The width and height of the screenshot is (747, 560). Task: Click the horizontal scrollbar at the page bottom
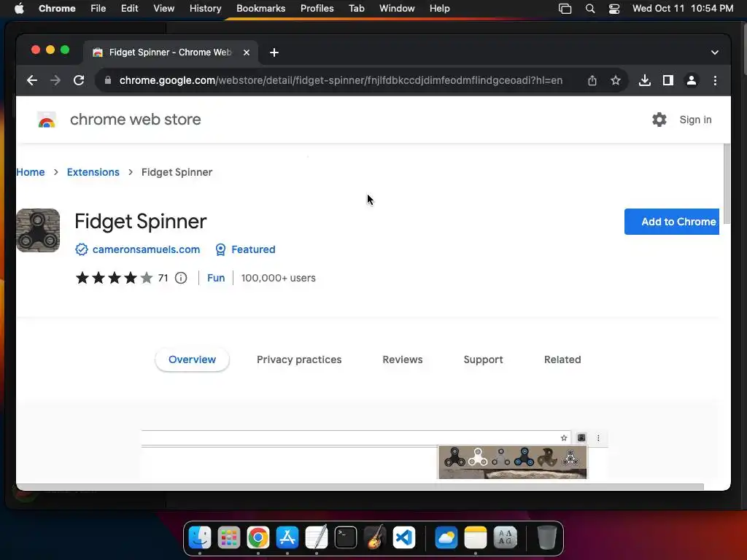360,486
